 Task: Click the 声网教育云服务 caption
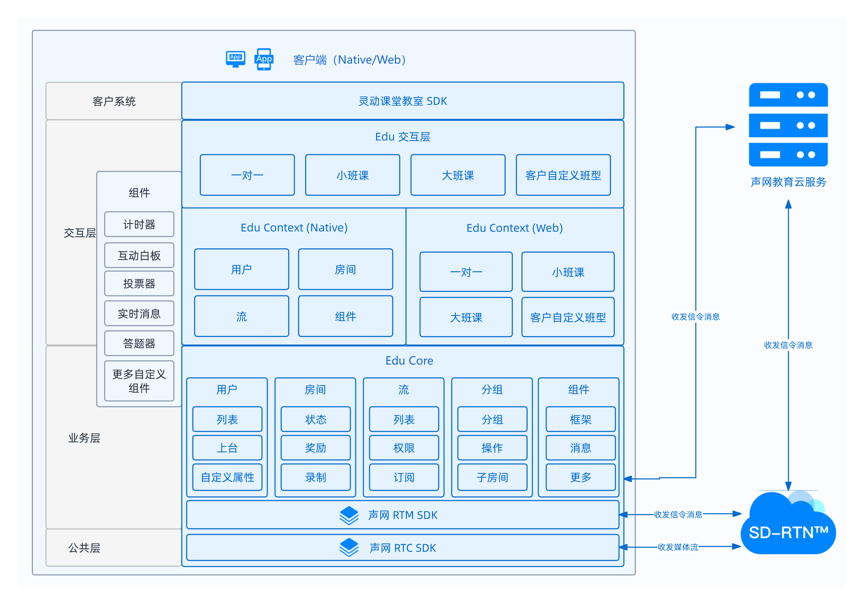(788, 182)
